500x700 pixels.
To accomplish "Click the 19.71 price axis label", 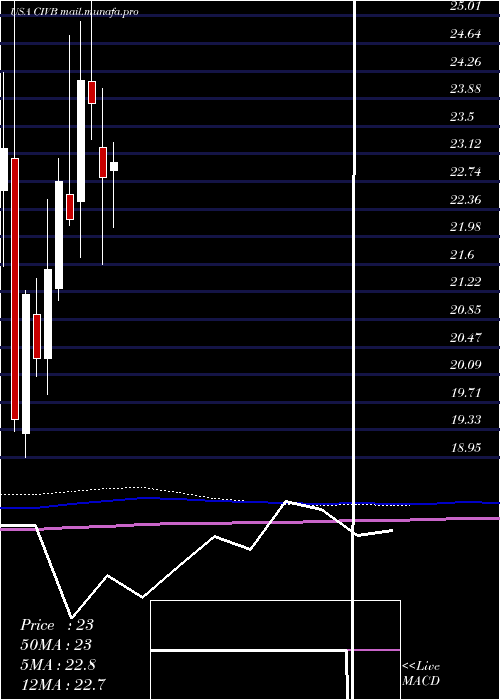I will coord(466,393).
